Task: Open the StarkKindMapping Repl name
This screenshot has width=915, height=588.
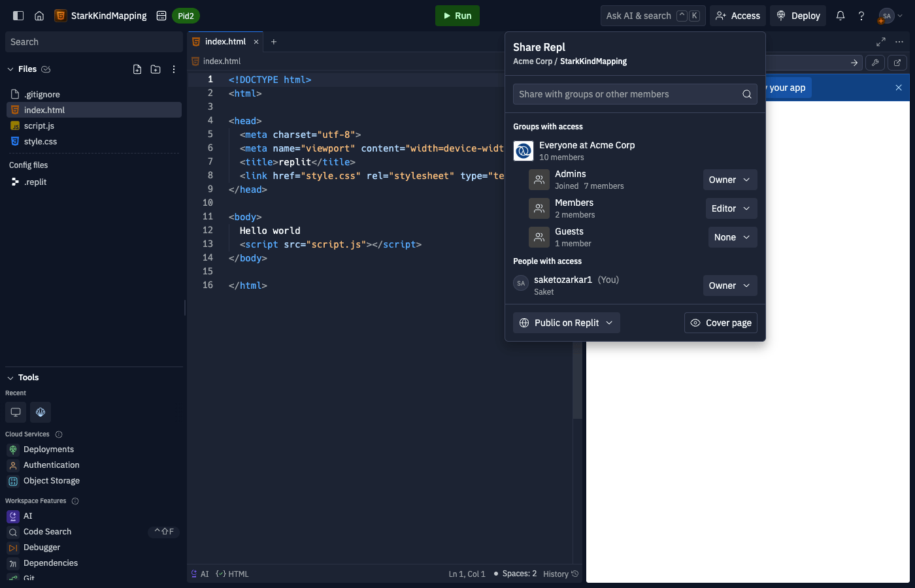Action: coord(108,16)
